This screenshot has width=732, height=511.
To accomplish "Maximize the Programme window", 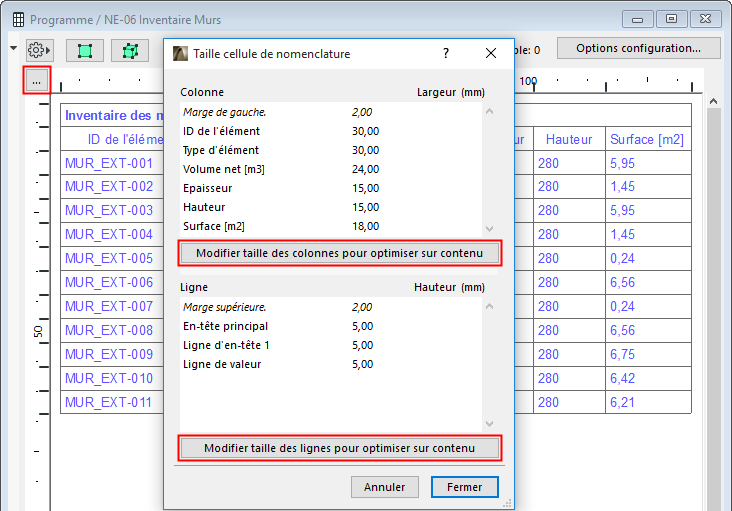I will pyautogui.click(x=671, y=19).
